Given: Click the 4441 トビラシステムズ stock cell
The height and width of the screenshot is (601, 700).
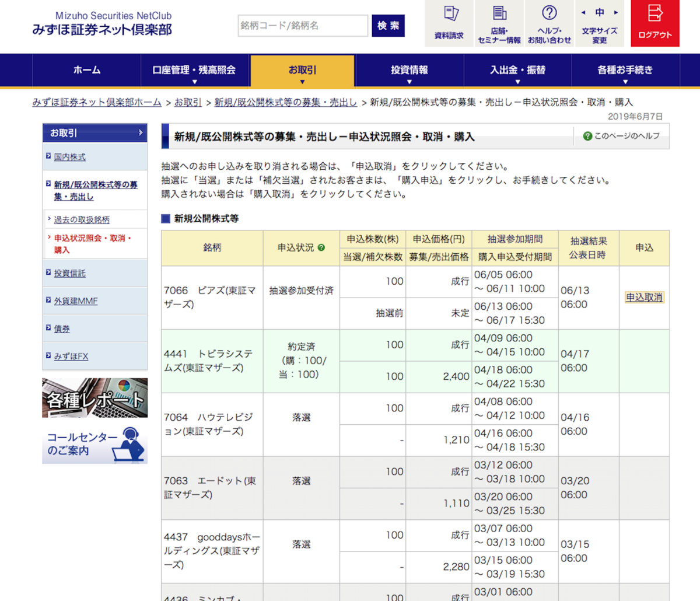Looking at the screenshot, I should pyautogui.click(x=212, y=361).
